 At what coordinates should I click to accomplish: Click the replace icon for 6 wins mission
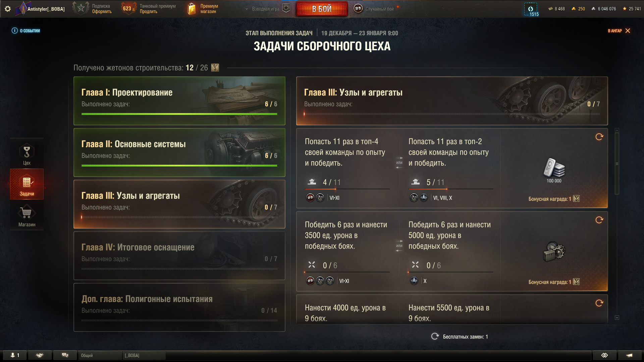599,220
